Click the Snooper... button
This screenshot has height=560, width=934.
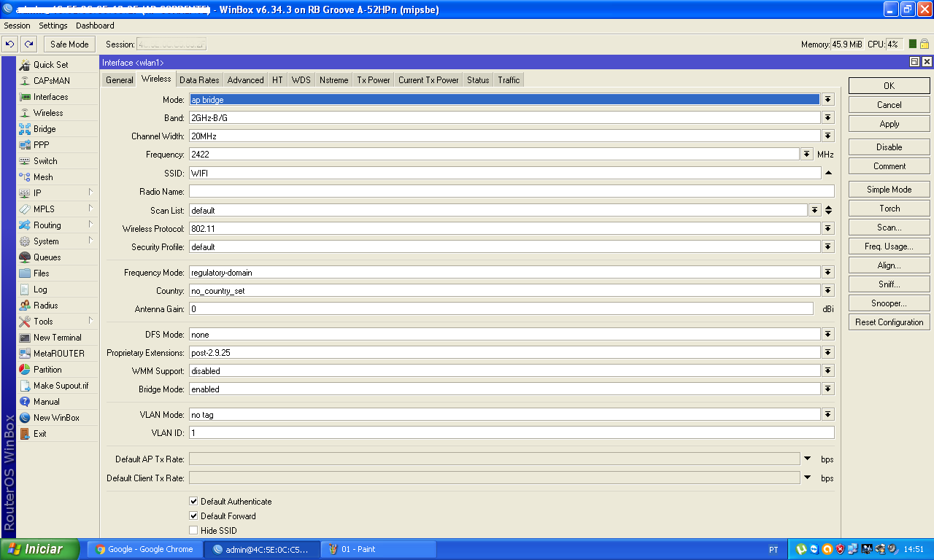pos(889,303)
